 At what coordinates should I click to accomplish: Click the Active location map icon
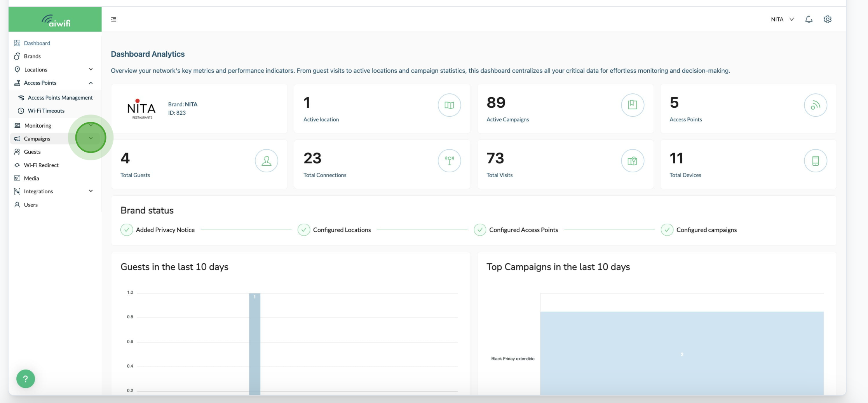449,105
